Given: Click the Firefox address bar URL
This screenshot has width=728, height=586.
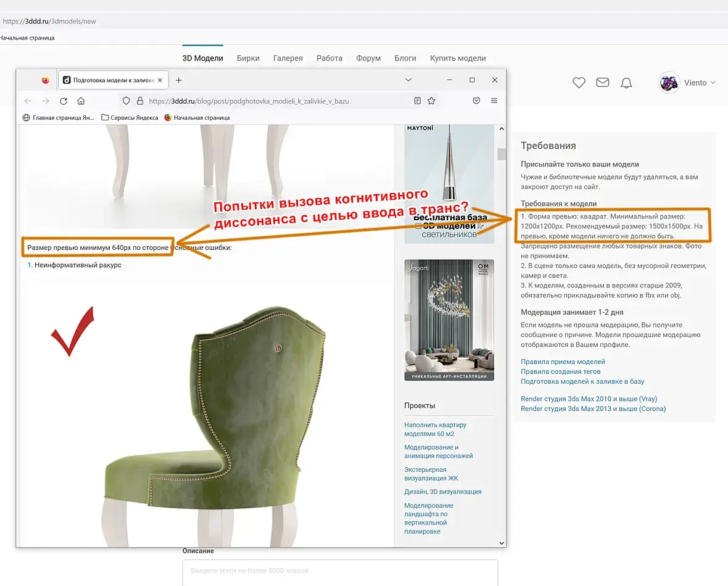Looking at the screenshot, I should click(249, 101).
